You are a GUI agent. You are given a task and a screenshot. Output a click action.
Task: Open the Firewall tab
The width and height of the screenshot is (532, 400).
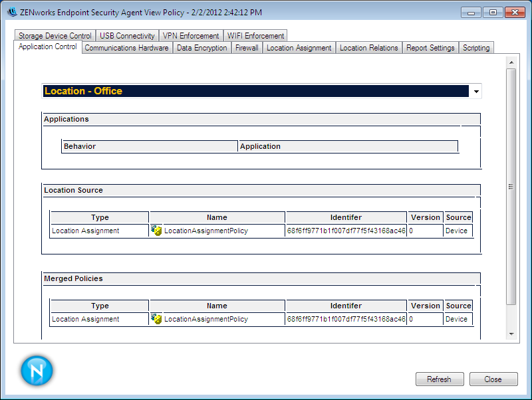pyautogui.click(x=247, y=48)
